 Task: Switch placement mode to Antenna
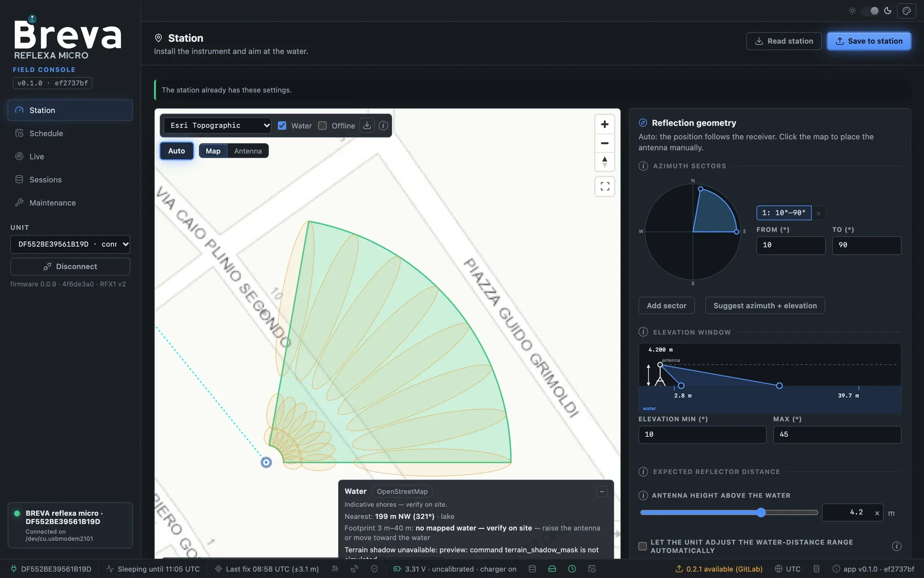coord(248,151)
